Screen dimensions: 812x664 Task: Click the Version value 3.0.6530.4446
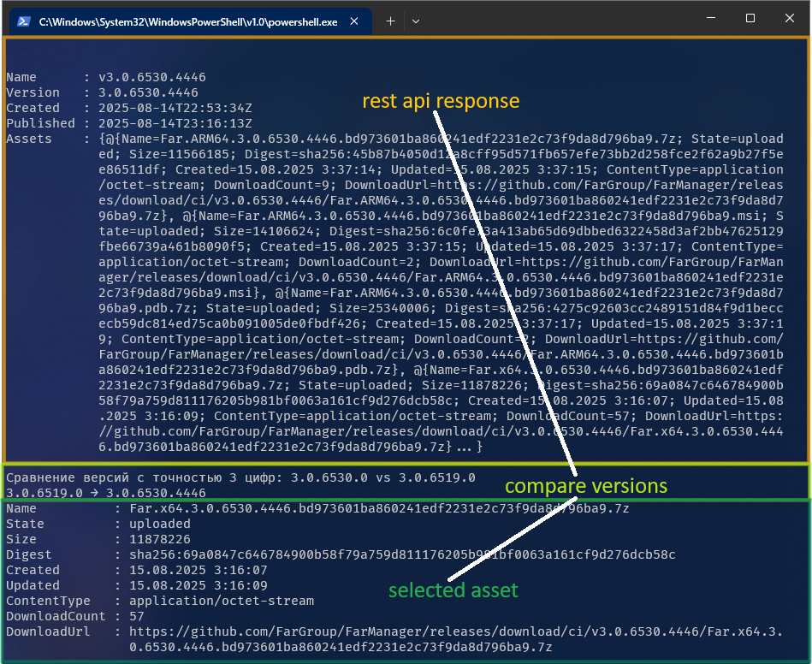pyautogui.click(x=148, y=92)
